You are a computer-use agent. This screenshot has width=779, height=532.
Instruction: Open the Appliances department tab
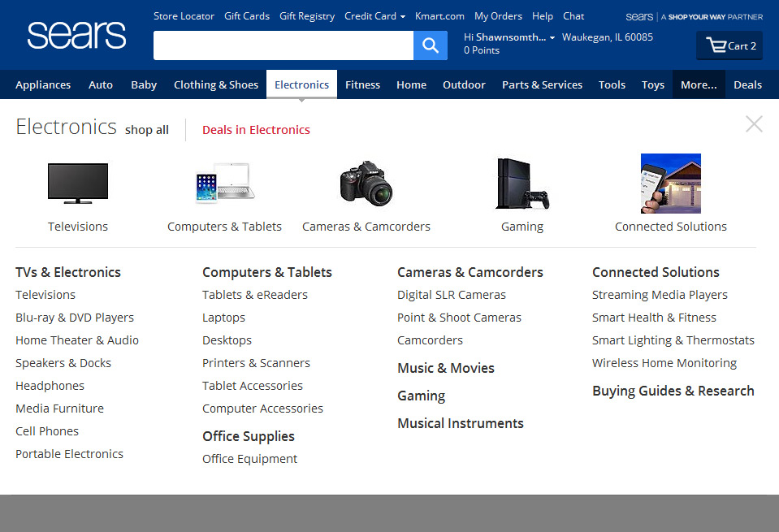point(43,85)
